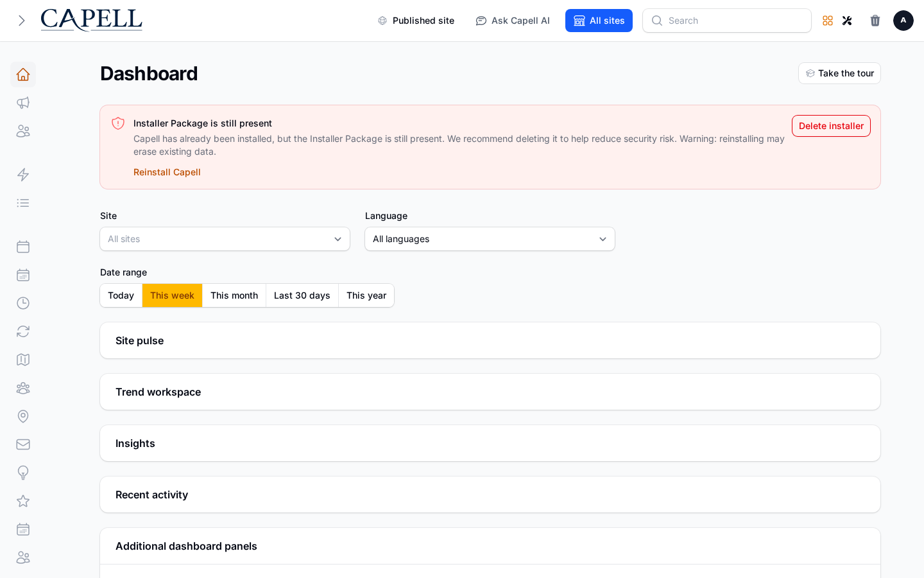
Task: Click the 'Installer Package is still present' heading
Action: [x=203, y=123]
